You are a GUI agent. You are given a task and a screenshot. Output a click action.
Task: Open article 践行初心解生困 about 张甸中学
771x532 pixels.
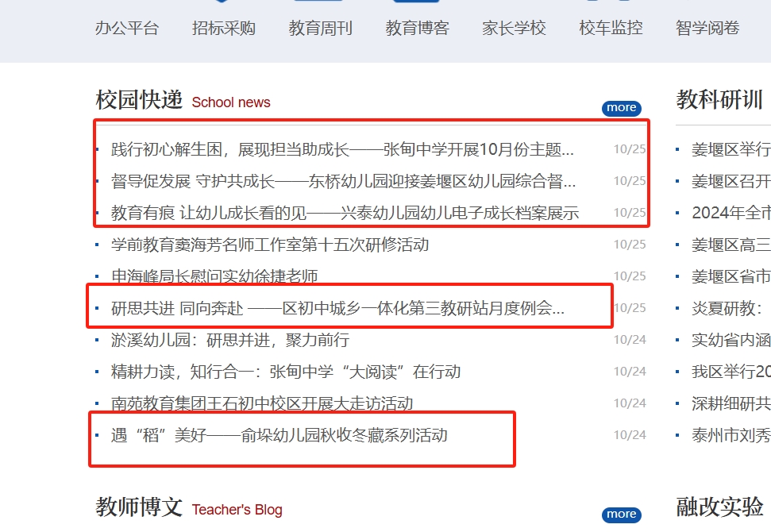pyautogui.click(x=342, y=149)
